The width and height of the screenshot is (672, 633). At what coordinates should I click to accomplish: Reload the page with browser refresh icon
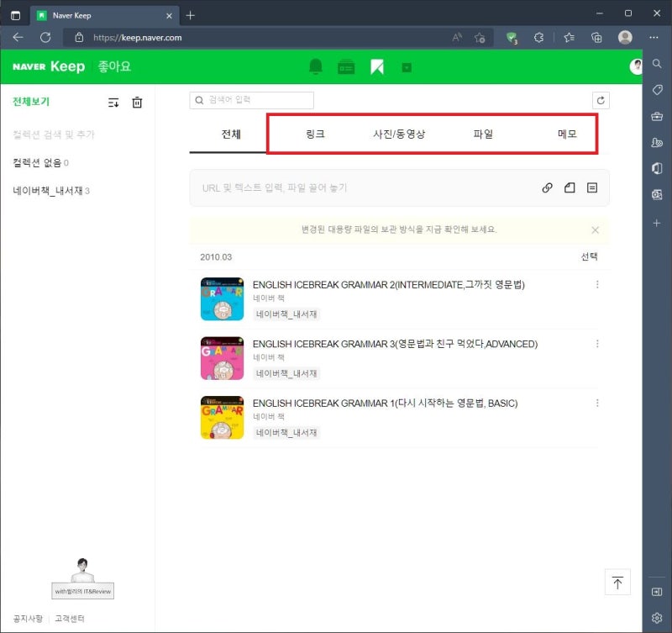45,37
